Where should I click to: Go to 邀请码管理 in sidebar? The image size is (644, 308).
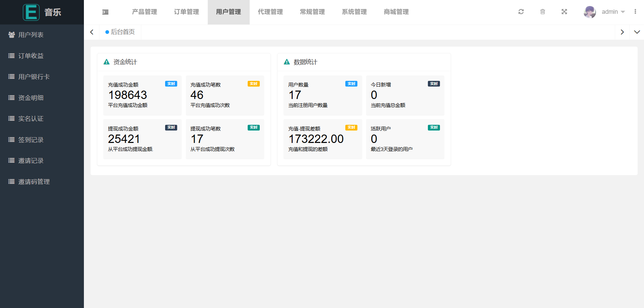click(x=34, y=182)
